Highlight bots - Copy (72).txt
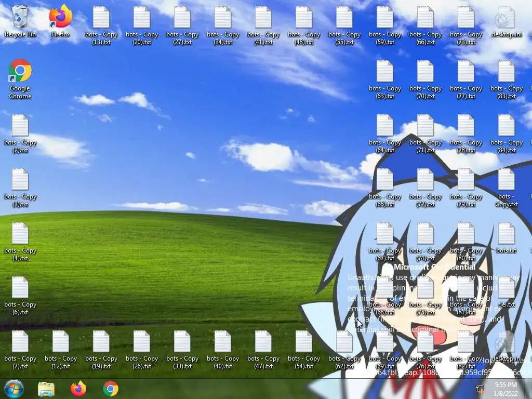The image size is (532, 399). [x=425, y=188]
